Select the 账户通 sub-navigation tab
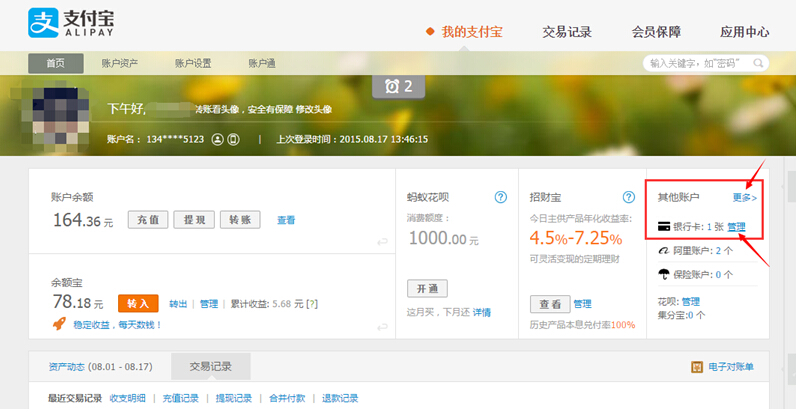This screenshot has height=412, width=797. click(262, 64)
